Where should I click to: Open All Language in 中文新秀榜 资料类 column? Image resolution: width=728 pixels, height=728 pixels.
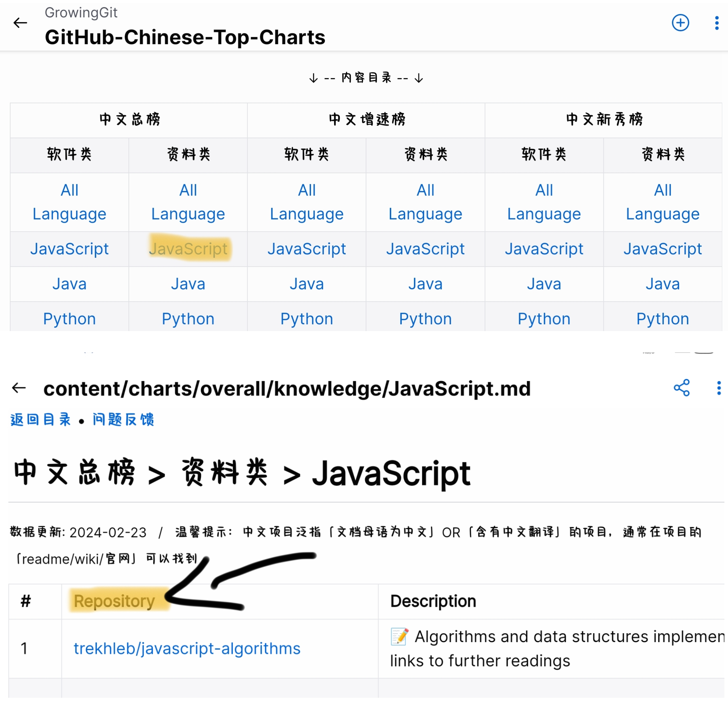coord(662,202)
